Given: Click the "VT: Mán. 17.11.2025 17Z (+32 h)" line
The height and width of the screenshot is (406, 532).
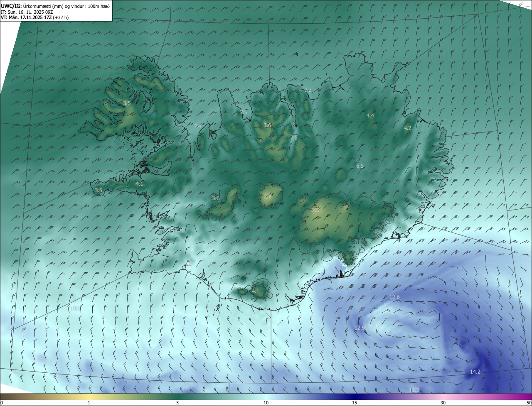Looking at the screenshot, I should click(x=35, y=17).
